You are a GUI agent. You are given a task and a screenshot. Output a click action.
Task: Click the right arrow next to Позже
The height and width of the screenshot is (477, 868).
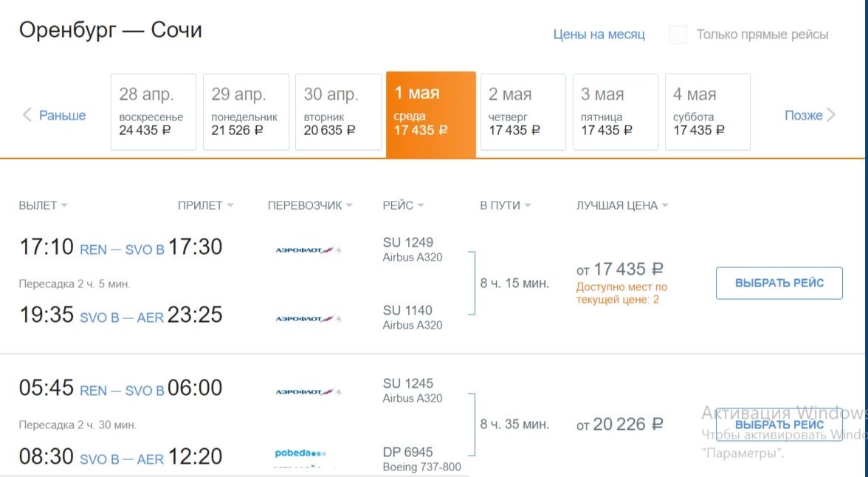(x=831, y=115)
